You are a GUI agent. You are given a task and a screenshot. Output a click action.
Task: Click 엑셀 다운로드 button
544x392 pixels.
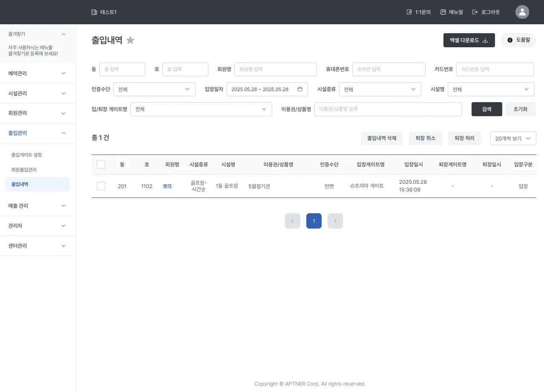469,40
